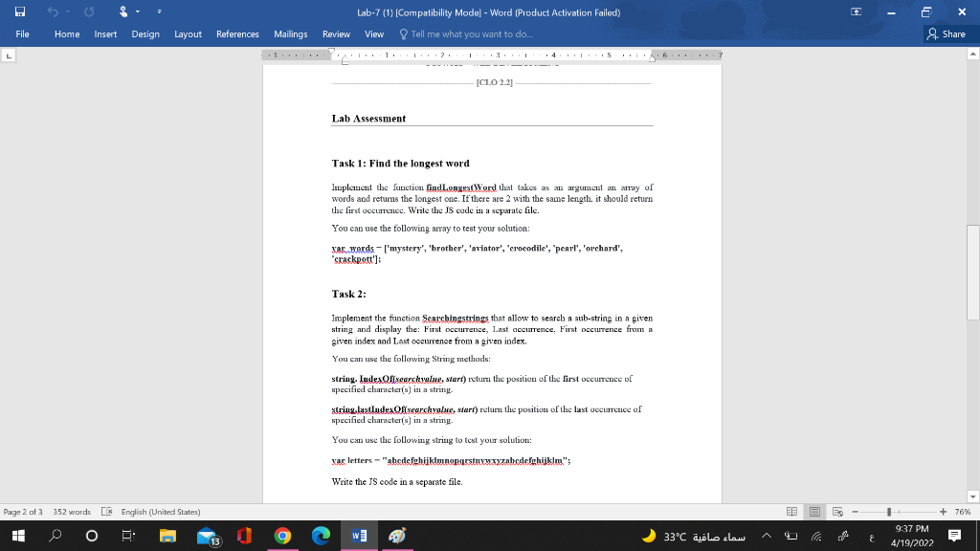Click the Share button

coord(946,33)
